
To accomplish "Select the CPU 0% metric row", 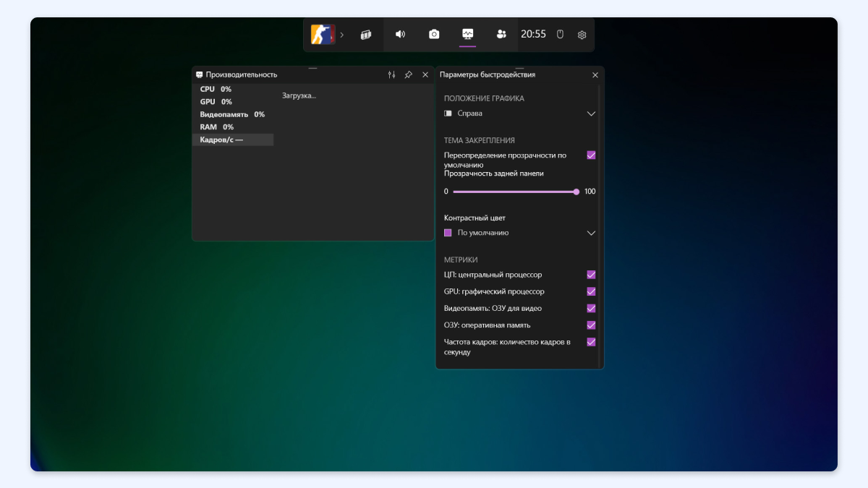I will 233,89.
